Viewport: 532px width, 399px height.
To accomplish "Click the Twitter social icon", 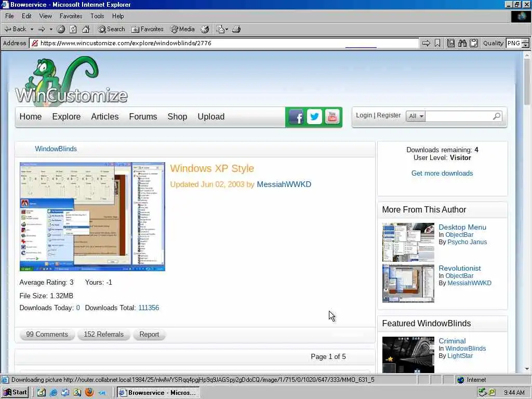I will click(x=314, y=117).
